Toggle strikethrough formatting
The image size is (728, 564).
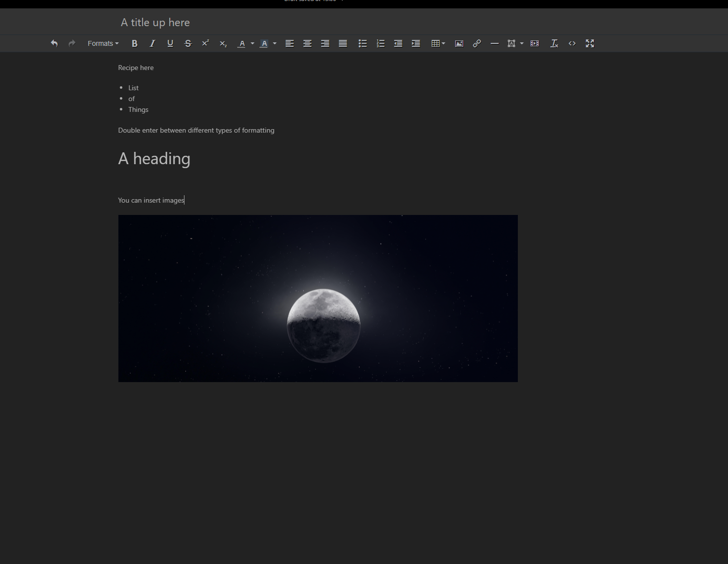188,43
